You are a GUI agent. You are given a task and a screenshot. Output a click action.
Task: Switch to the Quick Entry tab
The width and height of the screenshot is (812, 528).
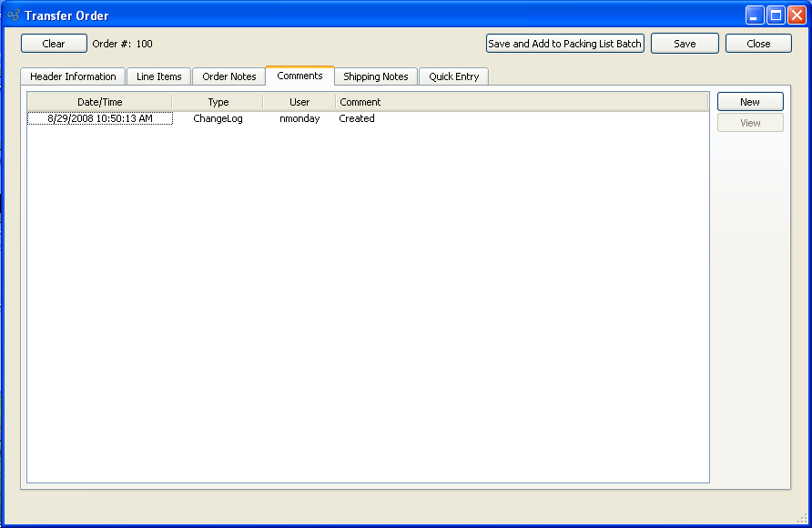[x=453, y=76]
